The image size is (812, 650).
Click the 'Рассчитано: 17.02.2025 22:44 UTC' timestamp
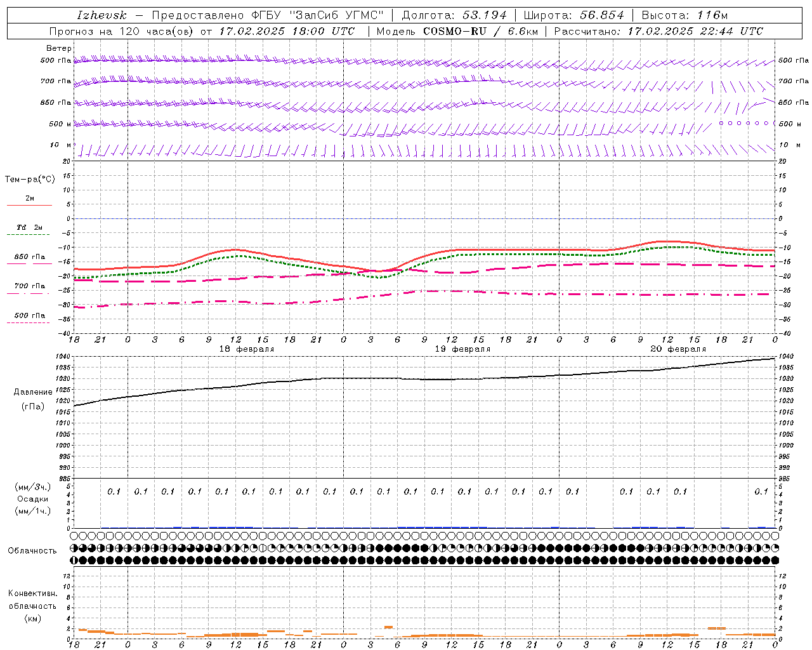658,31
